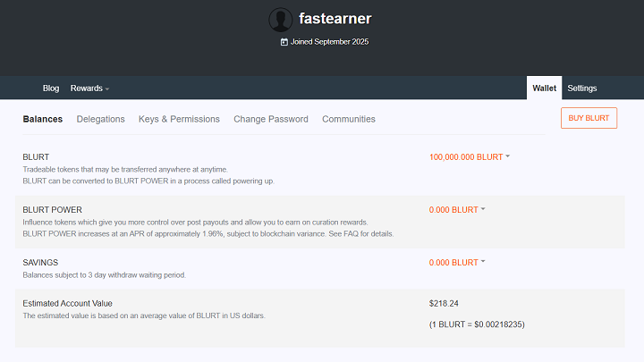This screenshot has height=362, width=644.
Task: Open the Settings tab
Action: [581, 88]
